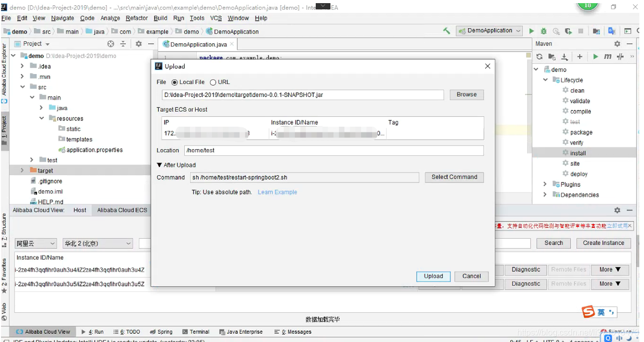Image resolution: width=644 pixels, height=342 pixels.
Task: Click the Create Instance button
Action: (603, 243)
